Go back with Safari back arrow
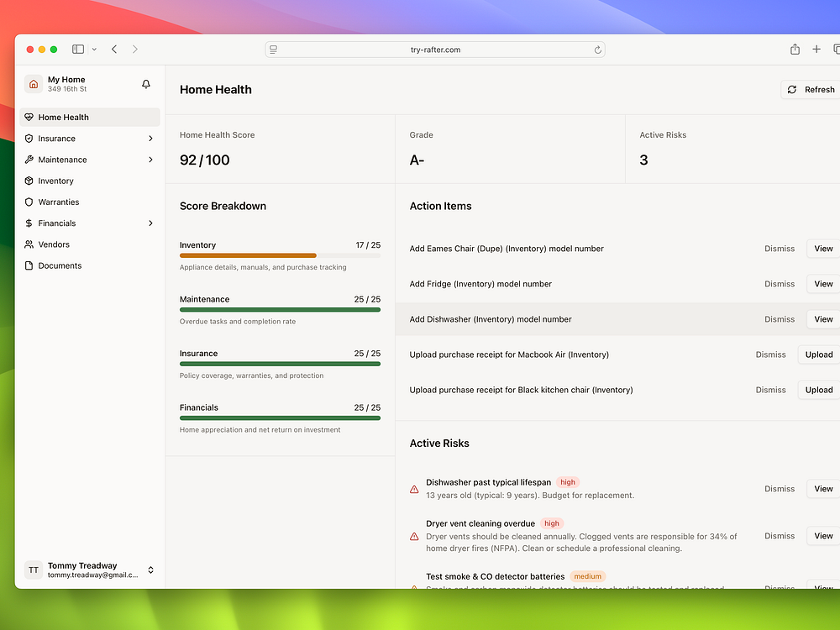The height and width of the screenshot is (630, 840). point(114,50)
